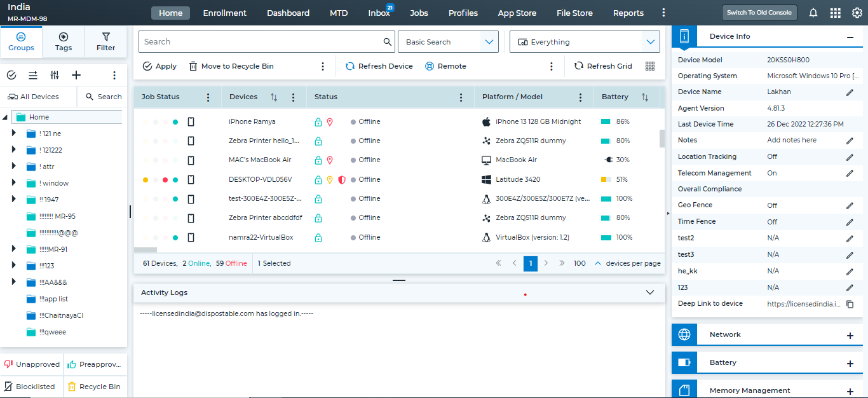
Task: Open the apps grid icon in header
Action: click(836, 13)
